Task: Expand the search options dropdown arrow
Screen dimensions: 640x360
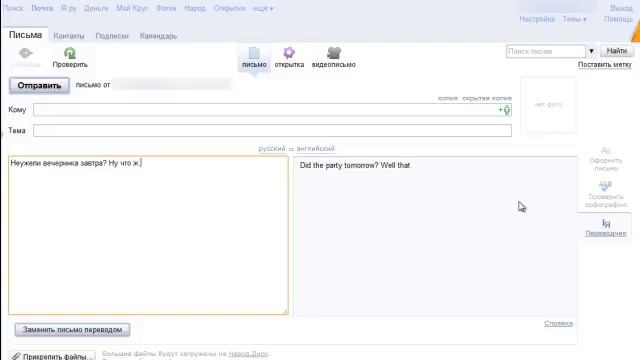Action: click(591, 51)
